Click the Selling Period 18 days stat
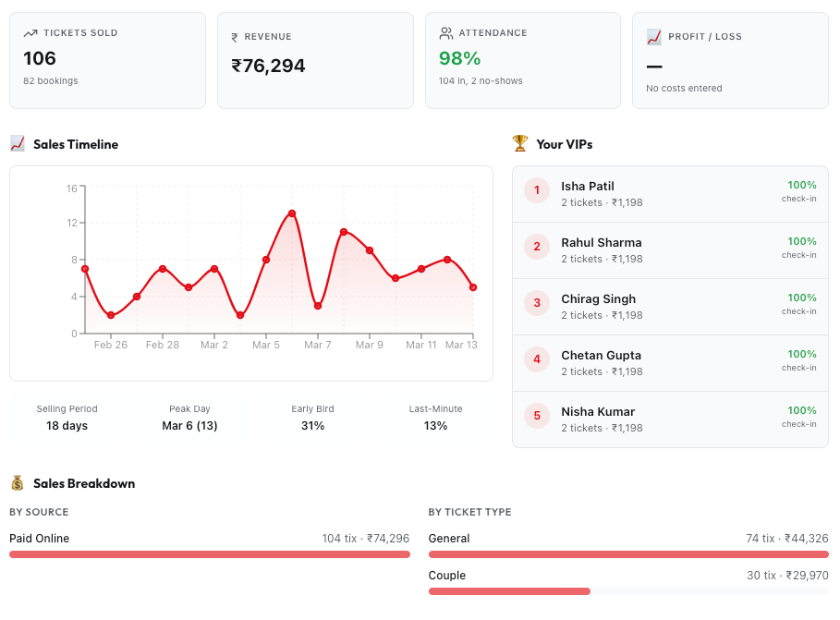The width and height of the screenshot is (840, 620). click(x=67, y=418)
